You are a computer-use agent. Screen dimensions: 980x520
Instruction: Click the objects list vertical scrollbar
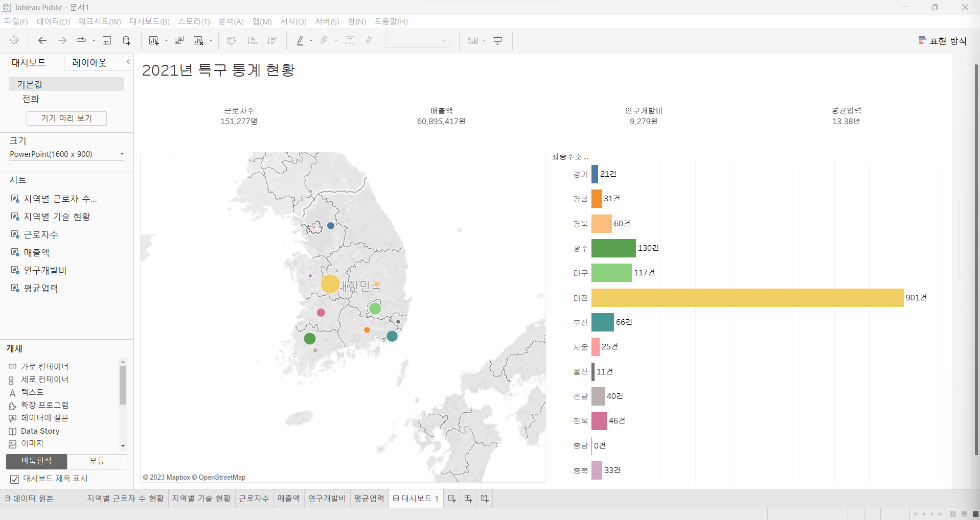click(x=123, y=385)
